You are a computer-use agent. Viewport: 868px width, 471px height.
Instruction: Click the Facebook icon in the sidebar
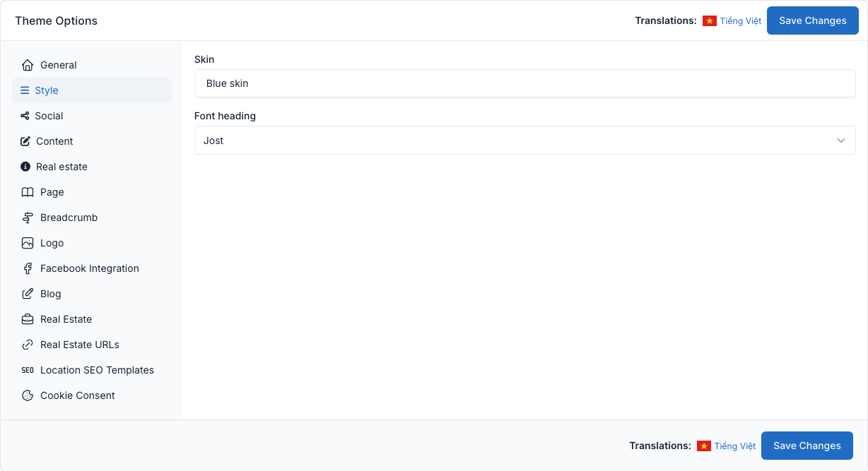pos(28,268)
